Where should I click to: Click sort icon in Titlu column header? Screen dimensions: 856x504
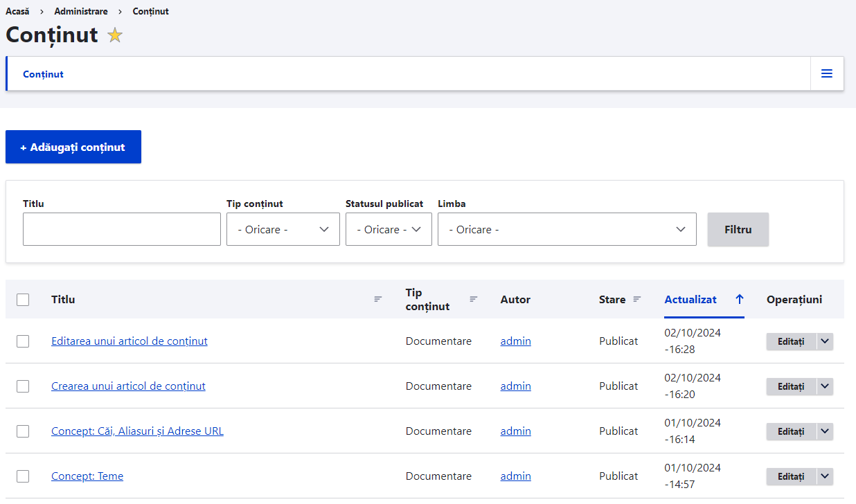(378, 299)
